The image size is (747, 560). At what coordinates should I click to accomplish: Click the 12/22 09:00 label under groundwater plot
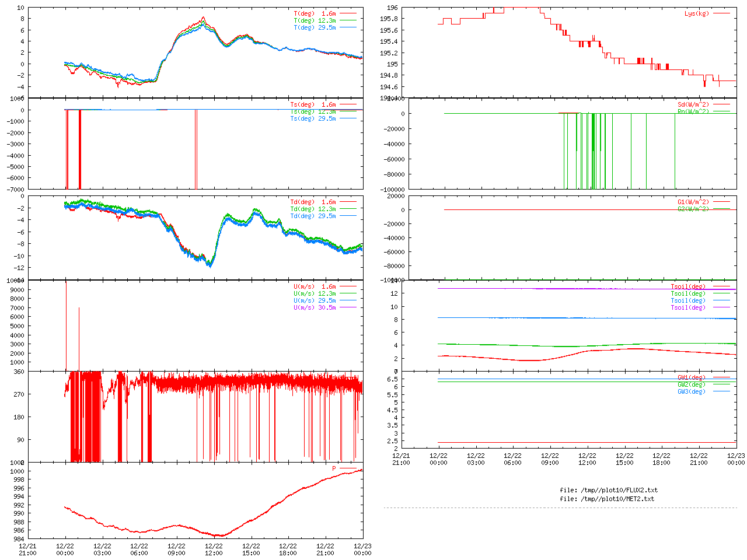550,459
